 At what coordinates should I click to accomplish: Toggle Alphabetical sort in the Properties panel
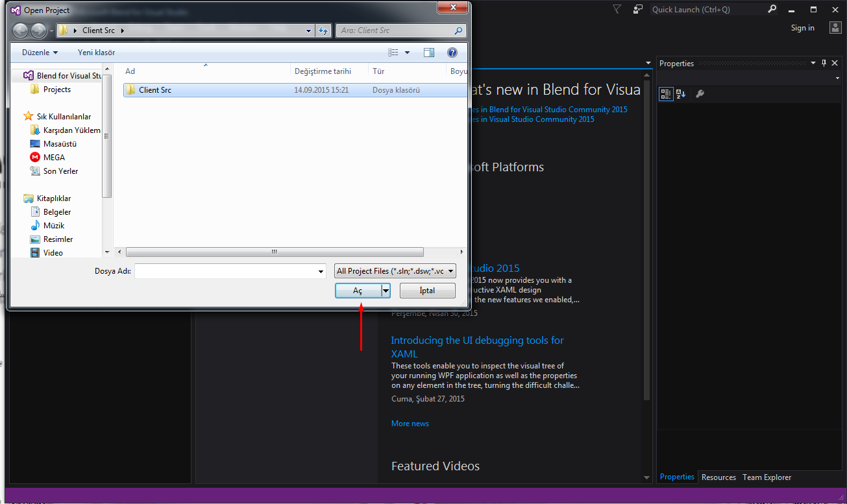(x=681, y=93)
